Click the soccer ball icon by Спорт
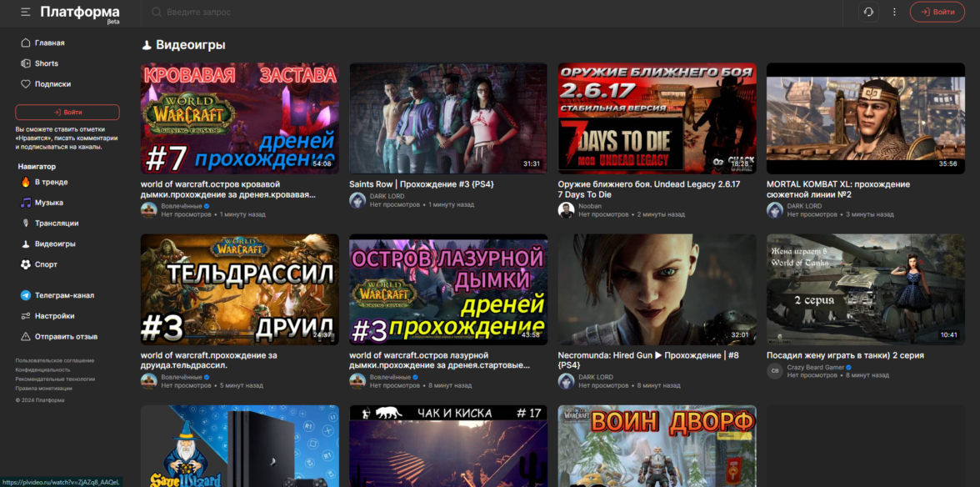980x487 pixels. point(26,265)
